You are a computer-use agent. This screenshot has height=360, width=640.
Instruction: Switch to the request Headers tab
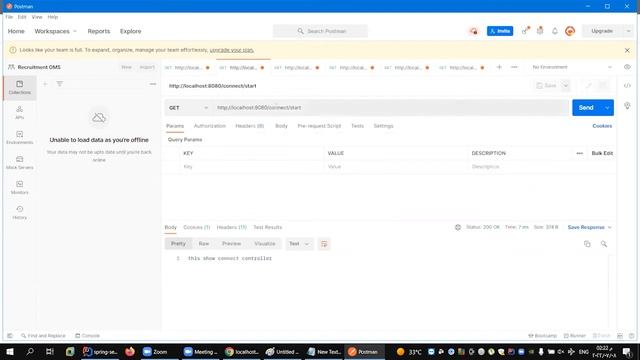coord(250,126)
